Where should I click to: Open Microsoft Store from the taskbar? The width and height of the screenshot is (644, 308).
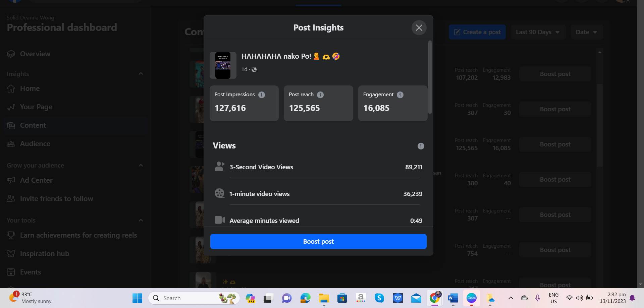point(342,298)
